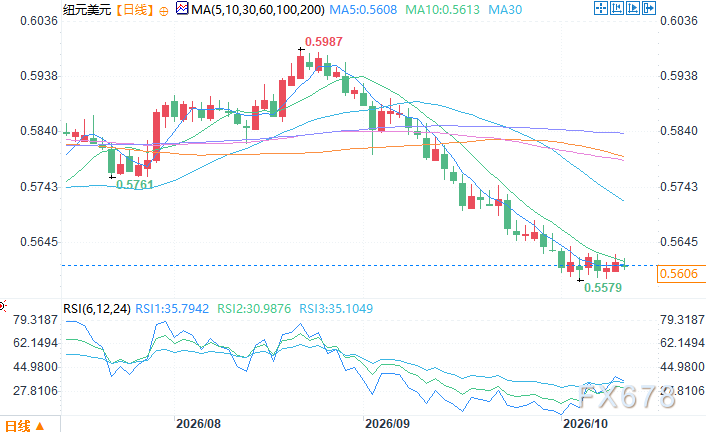This screenshot has height=432, width=706.
Task: Click the orange circled-plus icon beside 日线
Action: 164,11
